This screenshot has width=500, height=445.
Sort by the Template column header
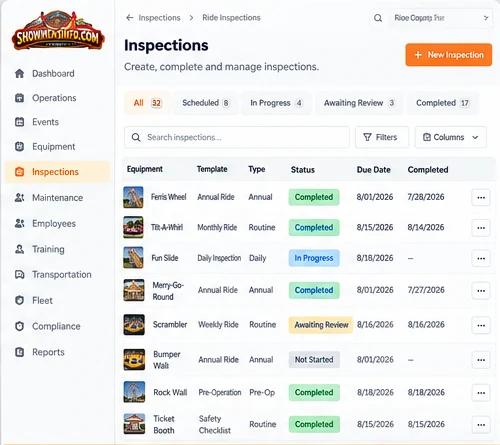pyautogui.click(x=212, y=169)
